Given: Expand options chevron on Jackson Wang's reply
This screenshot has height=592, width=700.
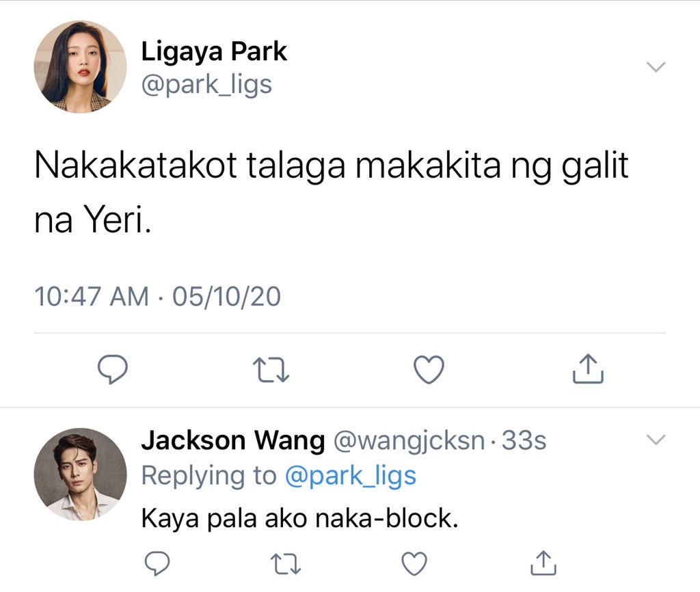Looking at the screenshot, I should 656,440.
